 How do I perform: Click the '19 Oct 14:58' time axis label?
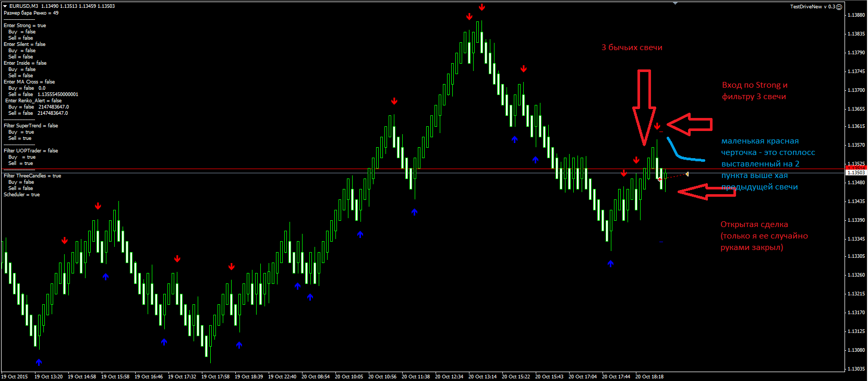tap(82, 377)
